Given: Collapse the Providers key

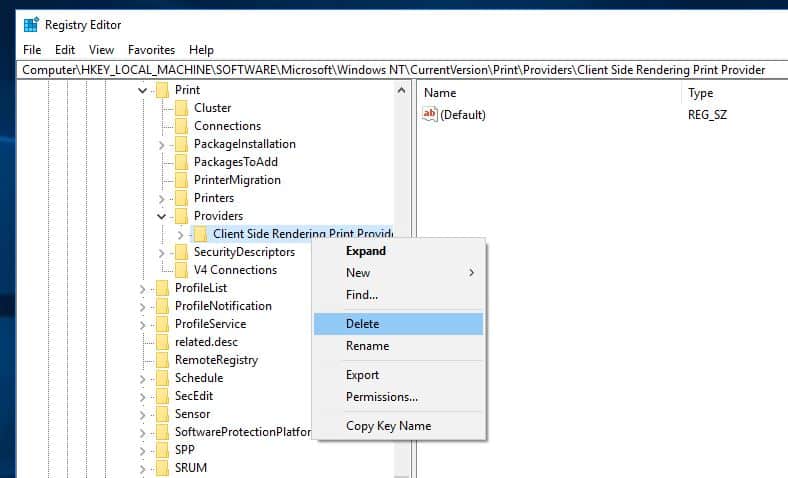Looking at the screenshot, I should click(161, 217).
